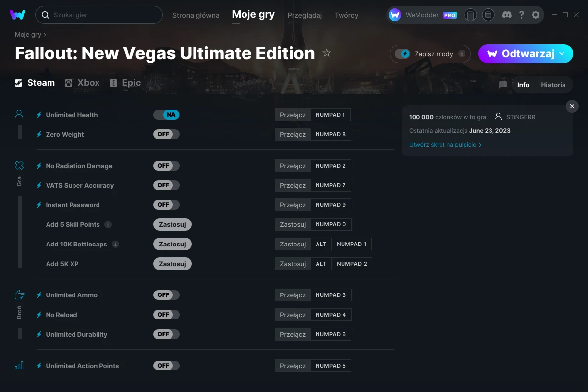Open Discord via the Discord icon
This screenshot has height=392, width=588.
507,15
